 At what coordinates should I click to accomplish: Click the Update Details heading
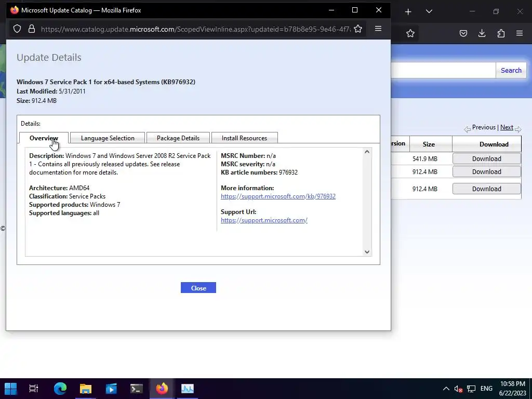point(49,57)
